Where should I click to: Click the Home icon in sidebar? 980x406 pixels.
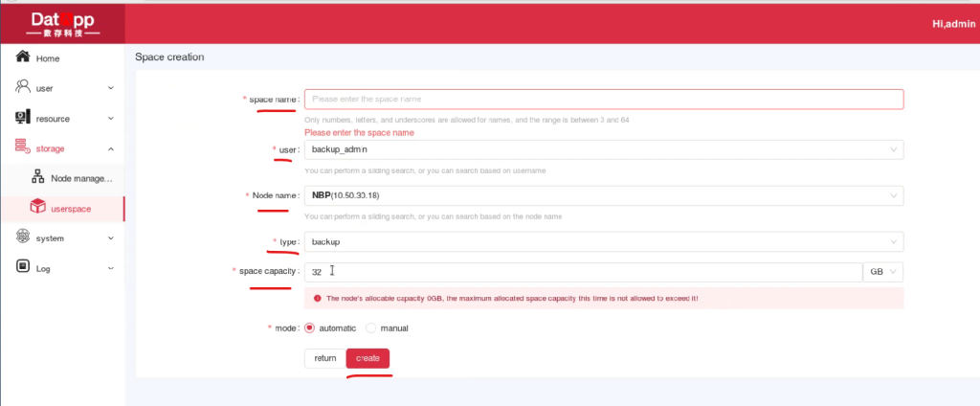23,57
